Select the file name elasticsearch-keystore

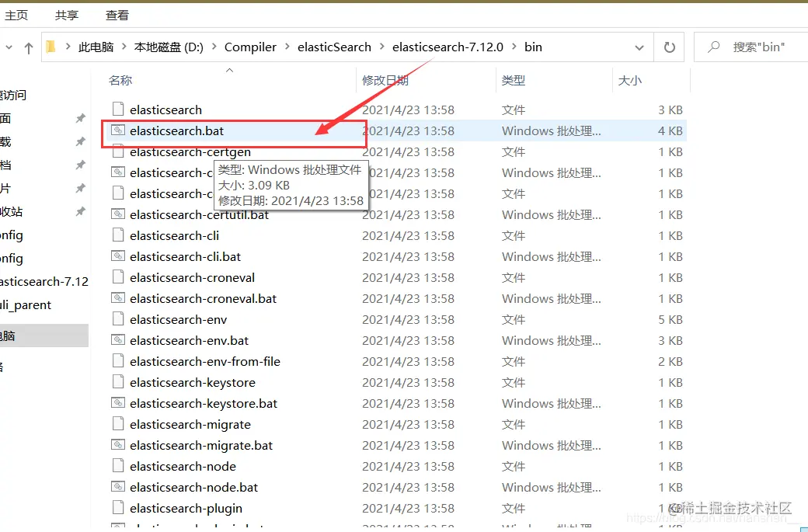point(193,383)
